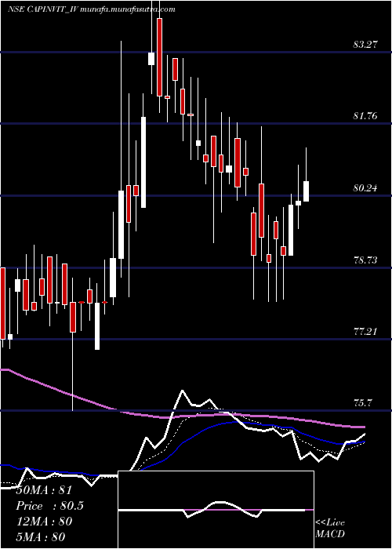Click the 5MA : 80 legend text
The height and width of the screenshot is (549, 392).
point(41,537)
